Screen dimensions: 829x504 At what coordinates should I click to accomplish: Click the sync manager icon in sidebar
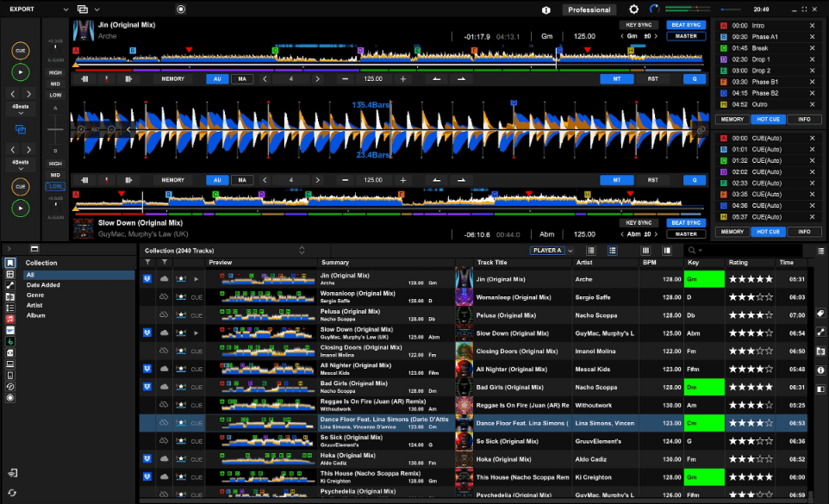(x=12, y=493)
